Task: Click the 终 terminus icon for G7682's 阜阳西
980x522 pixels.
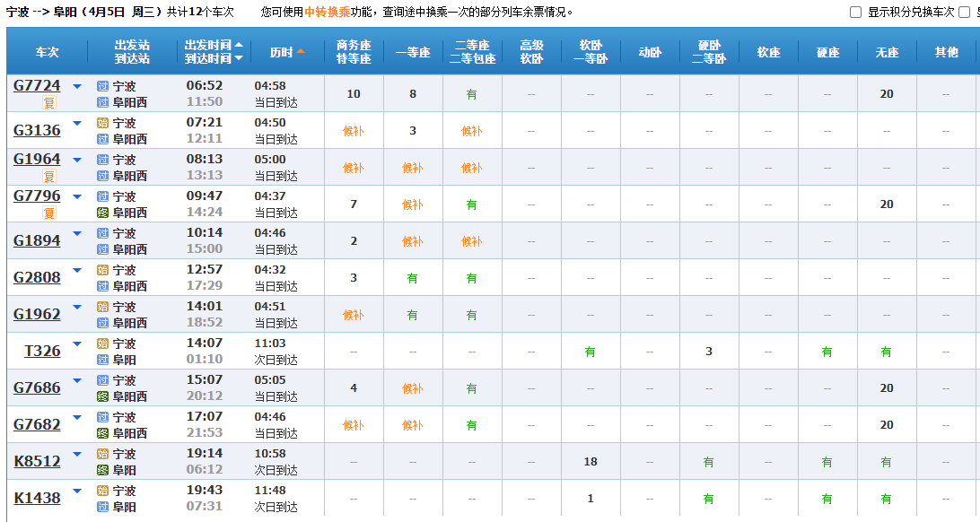Action: pyautogui.click(x=102, y=433)
